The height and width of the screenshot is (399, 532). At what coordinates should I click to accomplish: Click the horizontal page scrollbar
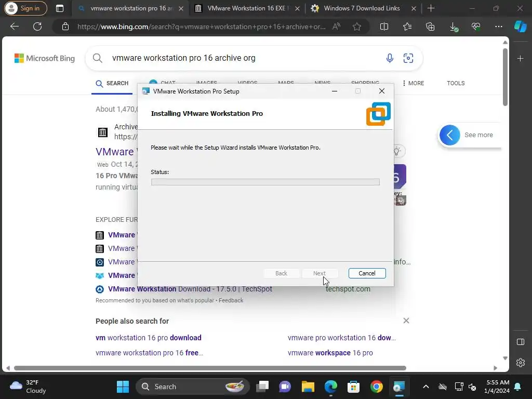click(x=210, y=368)
